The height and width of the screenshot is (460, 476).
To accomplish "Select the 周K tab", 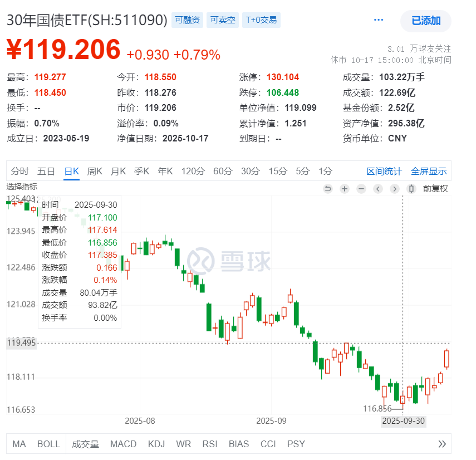I will pos(95,172).
